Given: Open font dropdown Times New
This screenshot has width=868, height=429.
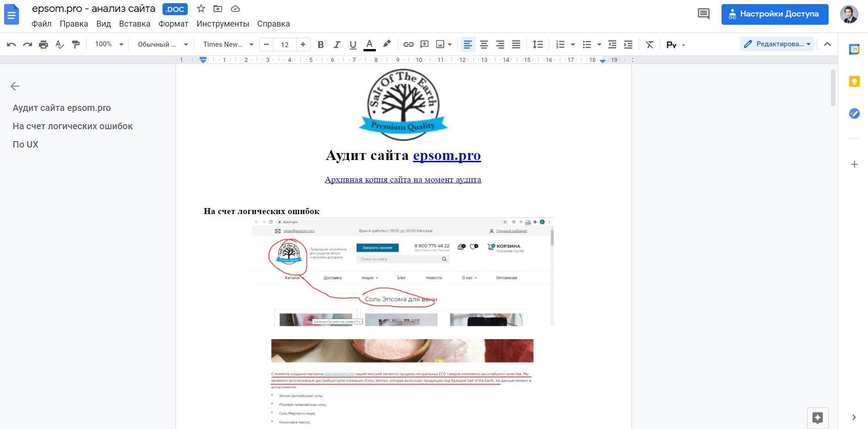Looking at the screenshot, I should tap(228, 44).
